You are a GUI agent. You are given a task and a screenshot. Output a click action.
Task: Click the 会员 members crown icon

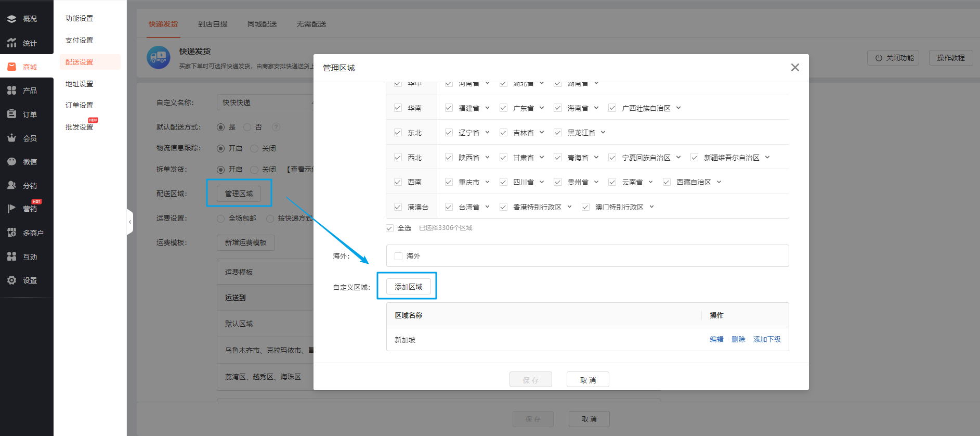point(11,138)
